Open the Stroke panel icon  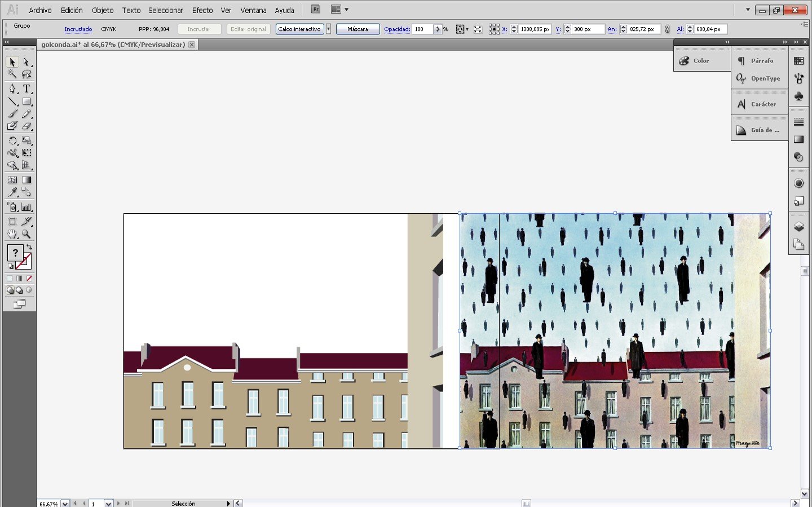click(798, 122)
